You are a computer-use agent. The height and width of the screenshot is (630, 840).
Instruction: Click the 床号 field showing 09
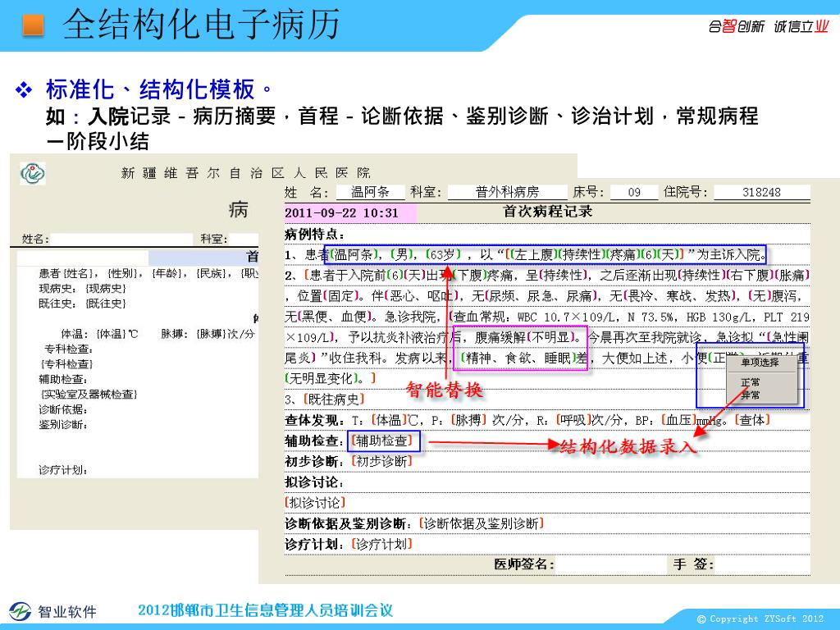(x=634, y=192)
